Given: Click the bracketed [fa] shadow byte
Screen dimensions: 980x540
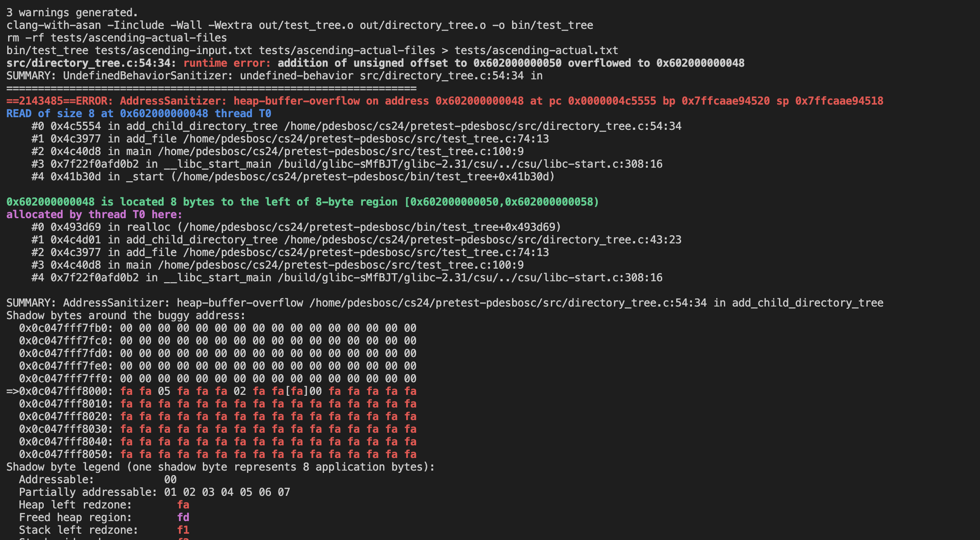Looking at the screenshot, I should click(297, 391).
